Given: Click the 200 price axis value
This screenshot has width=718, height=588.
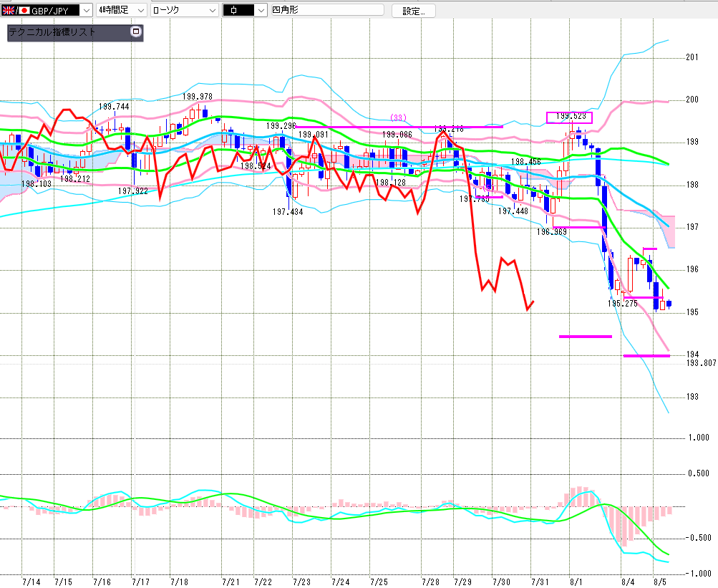Looking at the screenshot, I should click(x=692, y=100).
